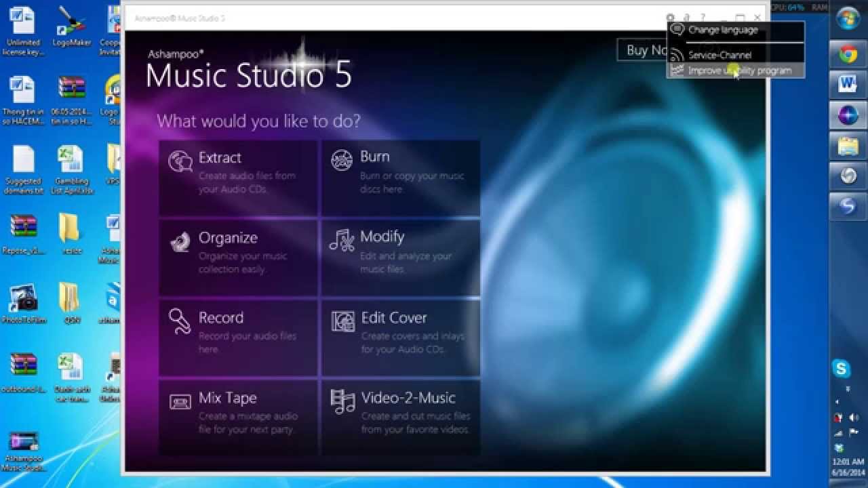
Task: Open the Burn music discs option
Action: coord(401,178)
